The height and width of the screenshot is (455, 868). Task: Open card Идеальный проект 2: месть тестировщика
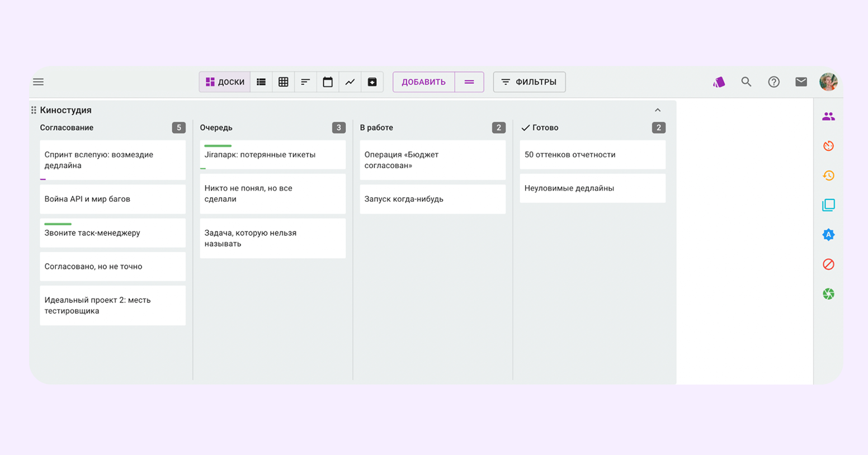click(112, 305)
